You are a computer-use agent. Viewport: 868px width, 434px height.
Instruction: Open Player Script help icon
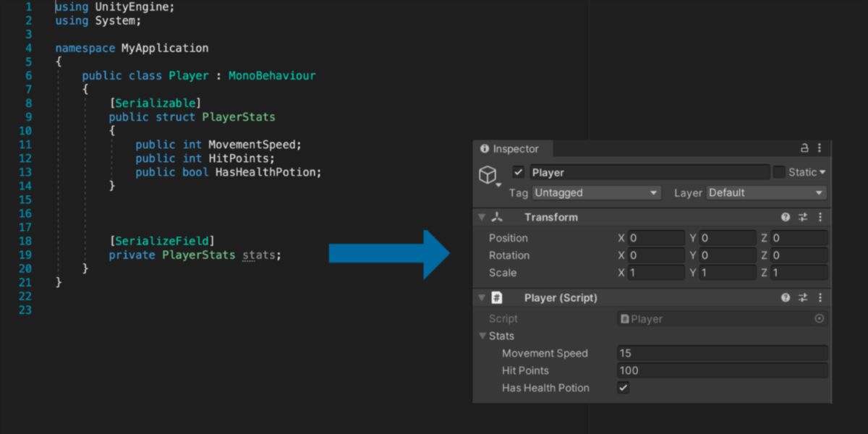point(786,298)
